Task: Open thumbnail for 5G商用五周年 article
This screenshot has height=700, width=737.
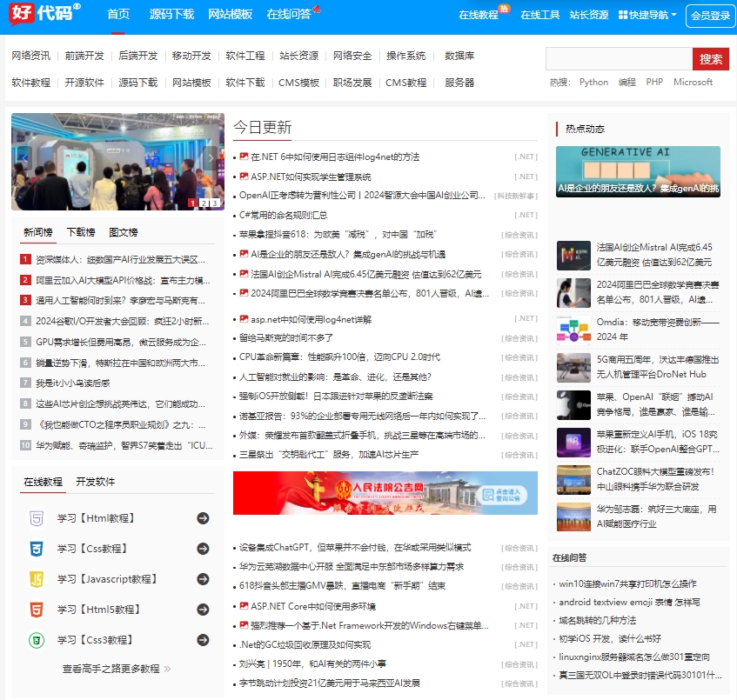Action: 573,367
